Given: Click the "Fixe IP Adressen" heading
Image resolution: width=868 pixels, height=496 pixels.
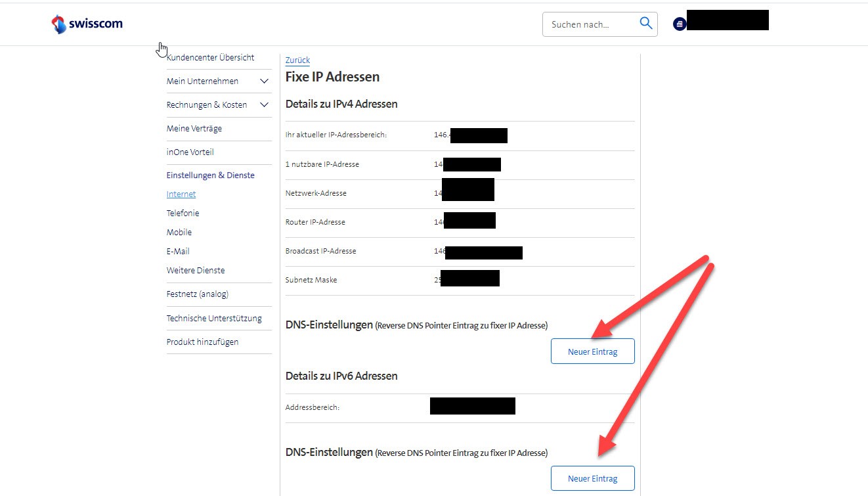Looking at the screenshot, I should pyautogui.click(x=333, y=77).
